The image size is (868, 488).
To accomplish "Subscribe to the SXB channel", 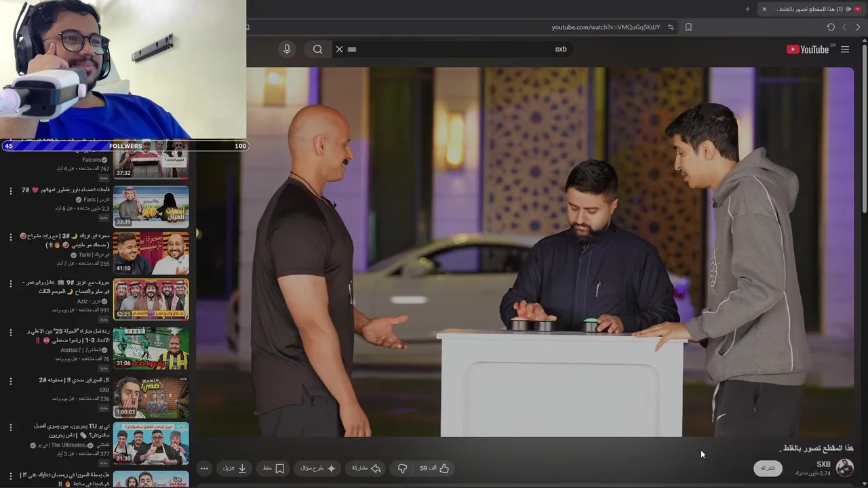I will 768,468.
